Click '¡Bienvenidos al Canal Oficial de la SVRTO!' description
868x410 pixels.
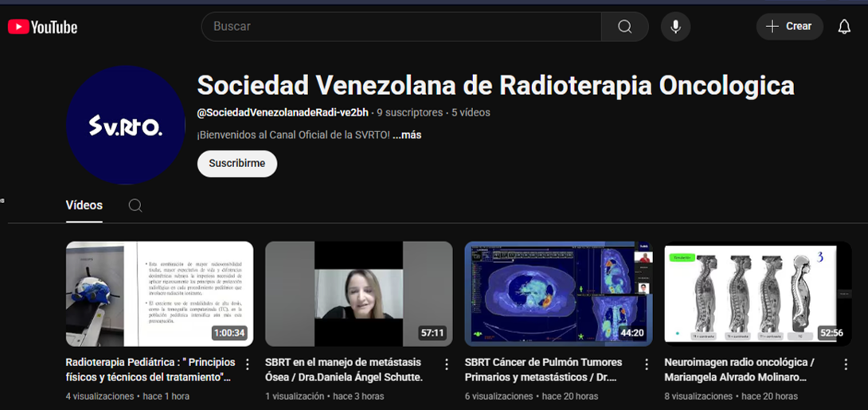click(294, 135)
